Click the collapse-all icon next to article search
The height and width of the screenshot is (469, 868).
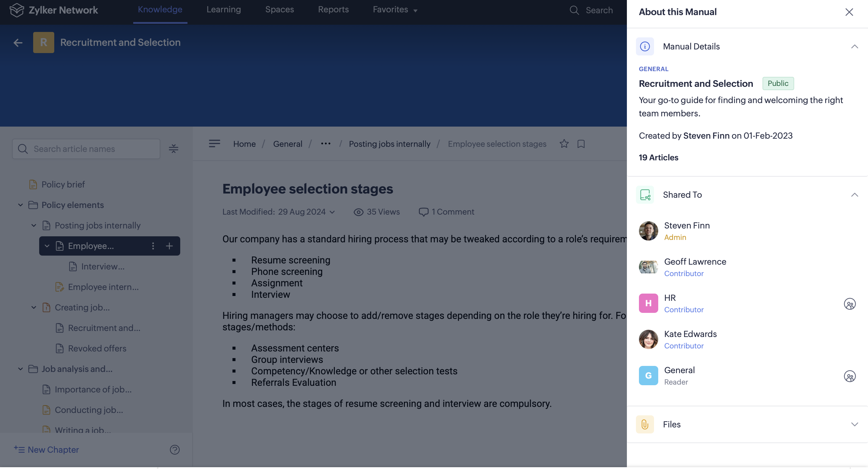pos(174,149)
